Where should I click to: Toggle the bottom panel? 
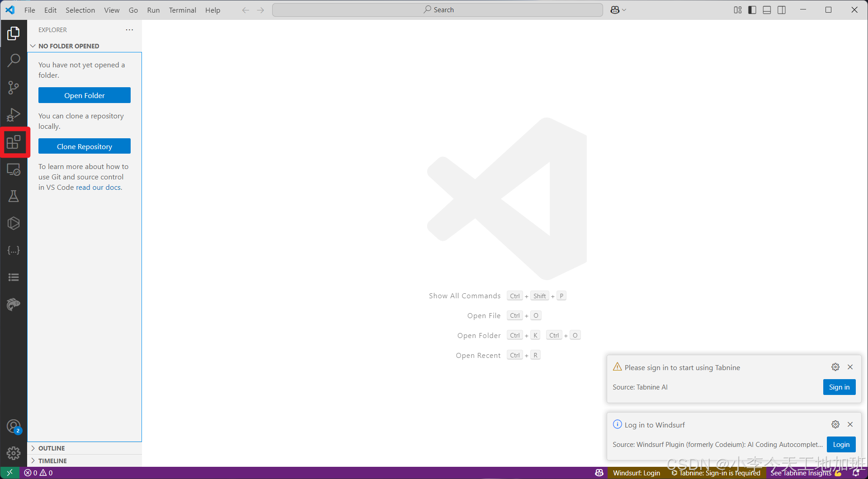[x=767, y=10]
